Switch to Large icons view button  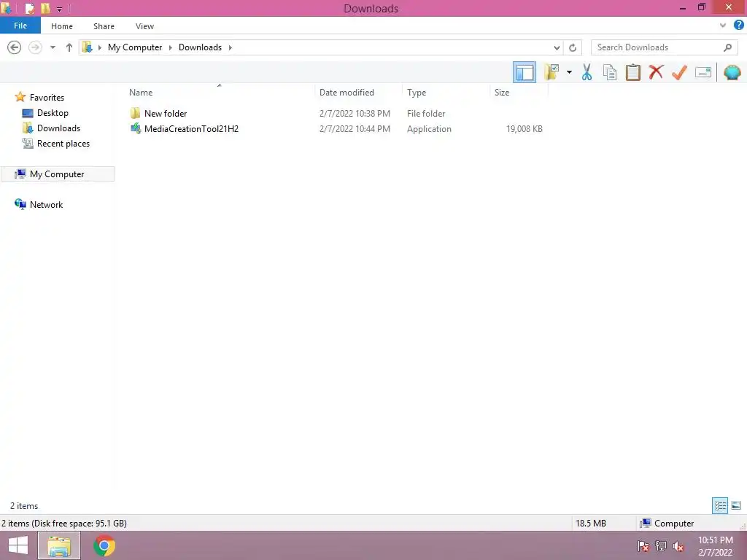[736, 505]
